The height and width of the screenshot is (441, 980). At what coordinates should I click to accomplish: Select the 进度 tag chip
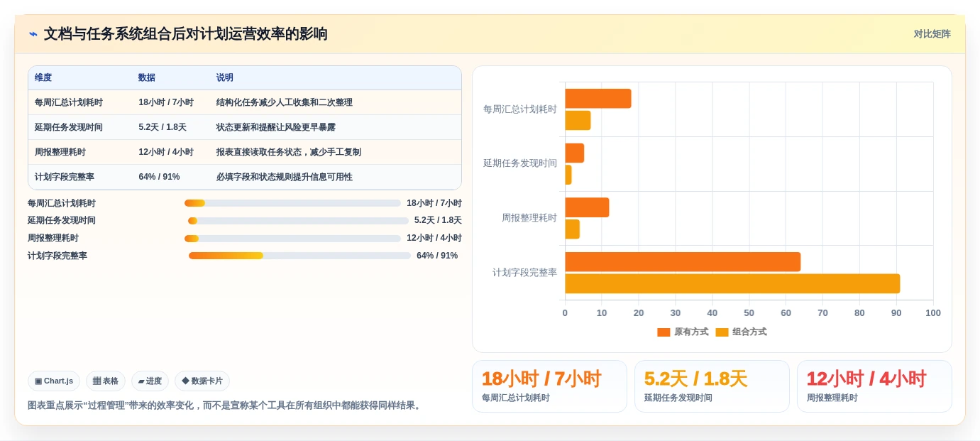[x=150, y=381]
